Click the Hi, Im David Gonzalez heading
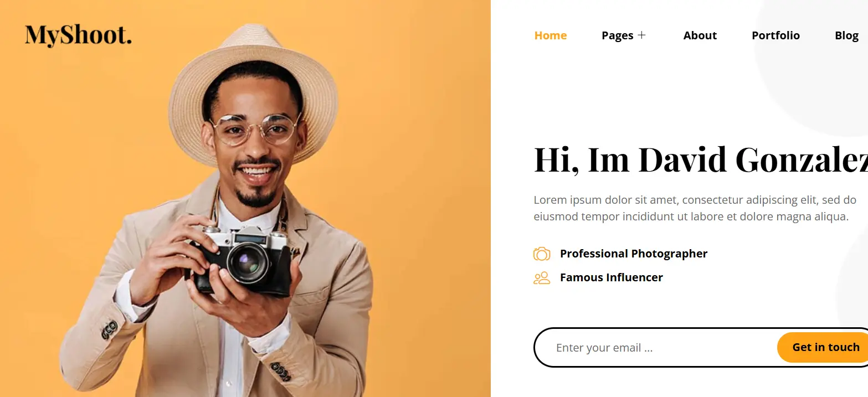Viewport: 868px width, 397px height. [701, 159]
